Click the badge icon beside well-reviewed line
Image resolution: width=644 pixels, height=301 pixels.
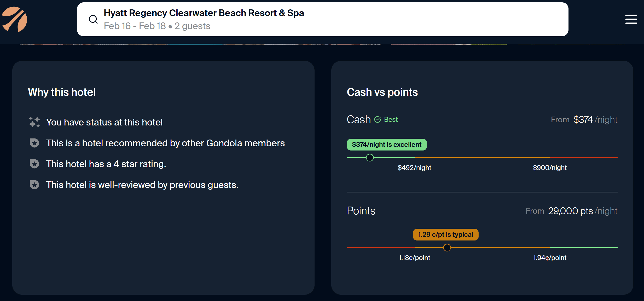[x=34, y=185]
